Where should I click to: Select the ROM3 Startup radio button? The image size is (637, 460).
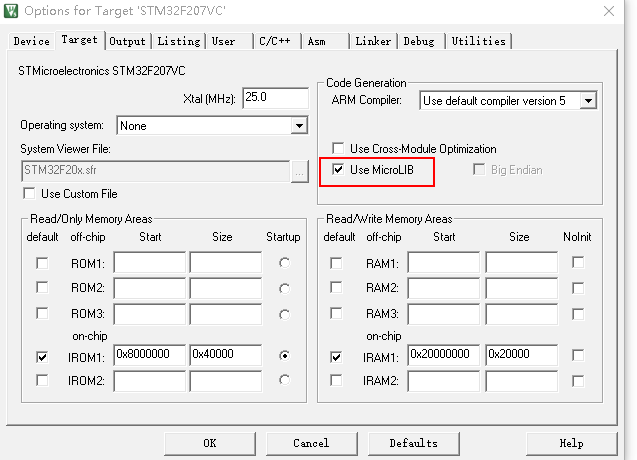284,315
